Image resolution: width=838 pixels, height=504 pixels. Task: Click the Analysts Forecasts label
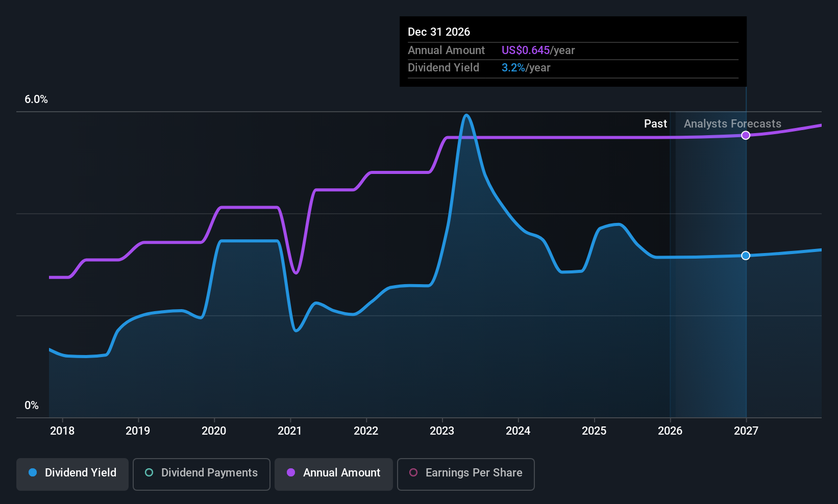(732, 124)
